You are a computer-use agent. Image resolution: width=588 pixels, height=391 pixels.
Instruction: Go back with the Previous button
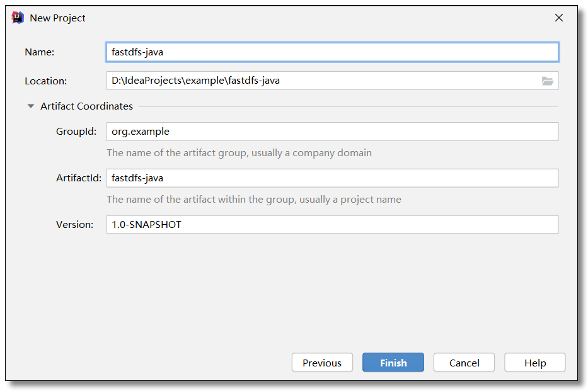coord(322,363)
